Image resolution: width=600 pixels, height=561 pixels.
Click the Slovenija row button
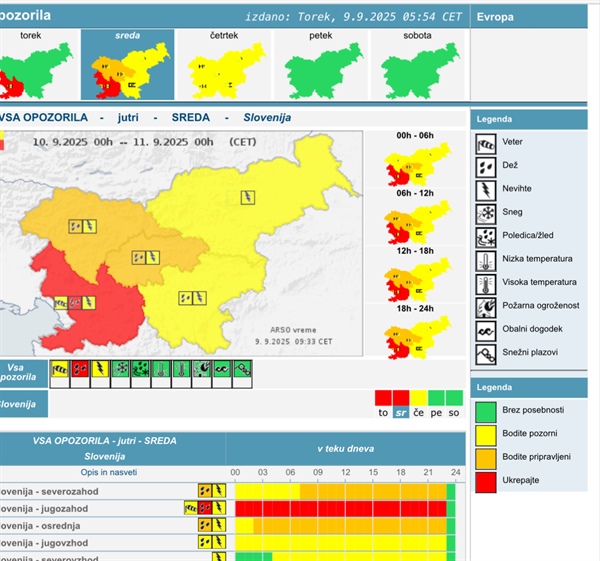24,404
